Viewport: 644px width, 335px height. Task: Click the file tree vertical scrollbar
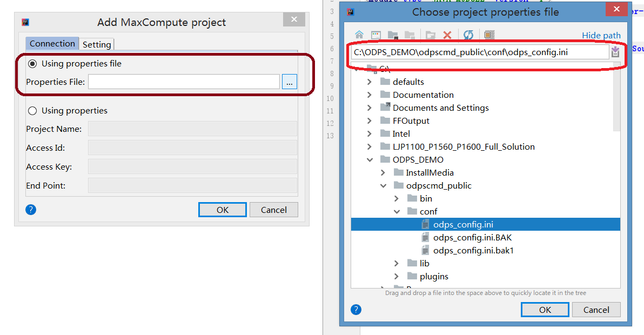(616, 97)
